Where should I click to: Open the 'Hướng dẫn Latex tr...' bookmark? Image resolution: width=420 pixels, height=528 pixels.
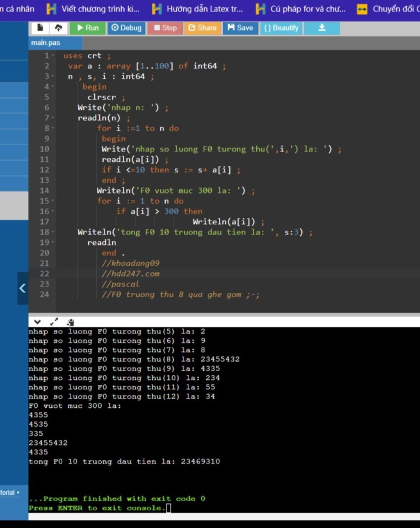coord(197,9)
